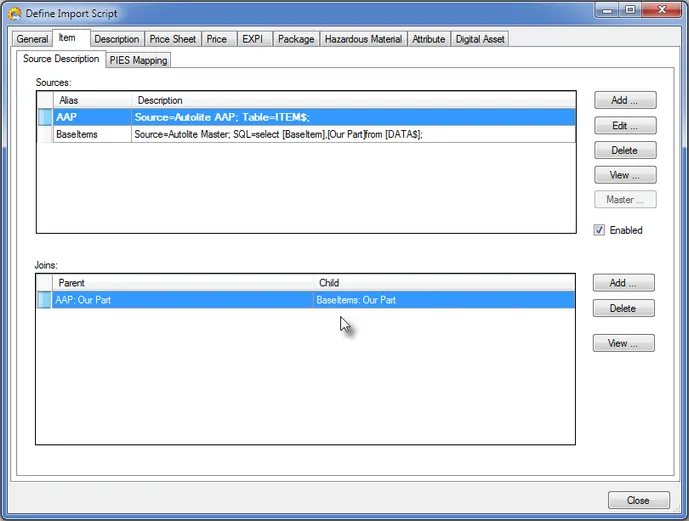Click Add button beside Sources list
The height and width of the screenshot is (521, 689).
(625, 100)
